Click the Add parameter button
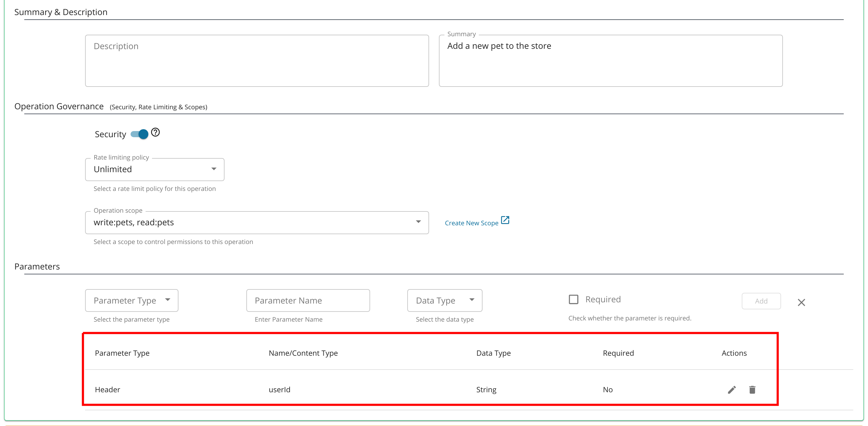The height and width of the screenshot is (426, 868). (x=761, y=301)
